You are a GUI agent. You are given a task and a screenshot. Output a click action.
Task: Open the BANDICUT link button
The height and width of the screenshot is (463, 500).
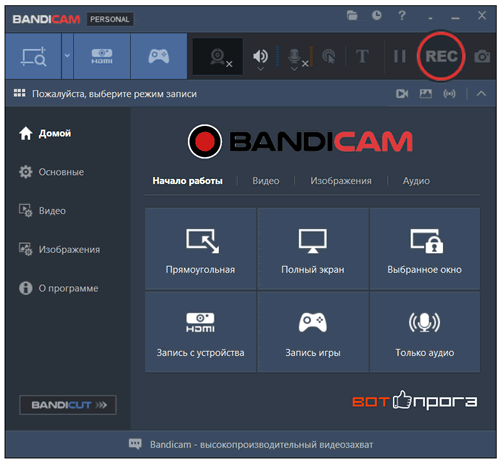(68, 405)
